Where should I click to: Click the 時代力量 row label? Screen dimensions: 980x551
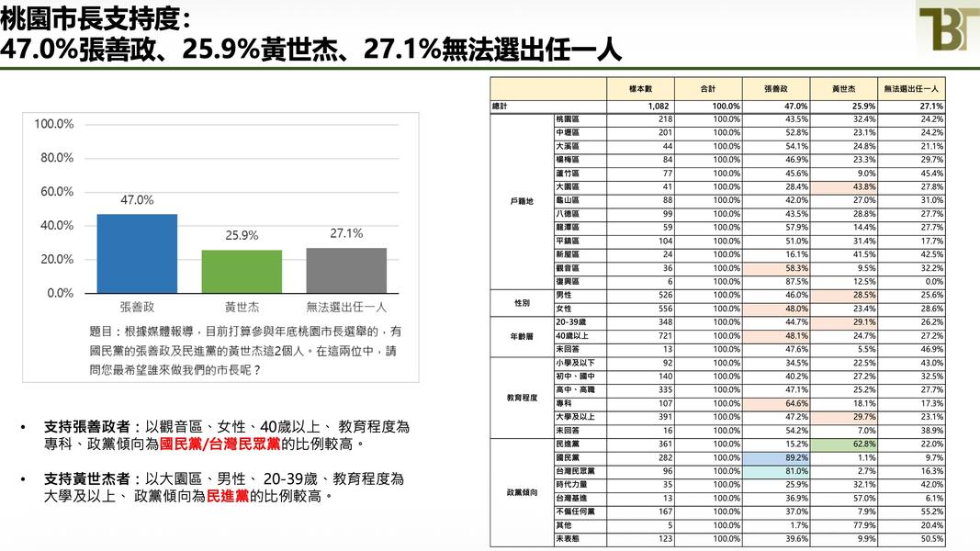click(x=571, y=485)
